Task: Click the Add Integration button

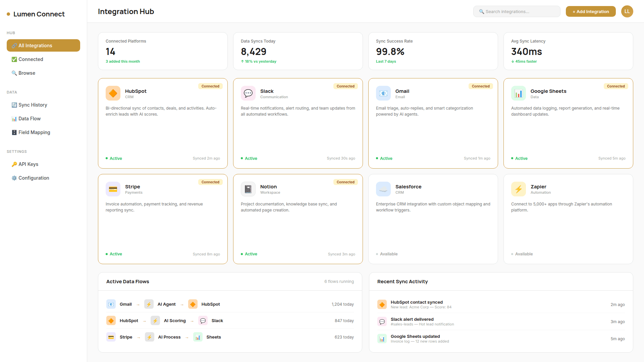Action: (590, 11)
